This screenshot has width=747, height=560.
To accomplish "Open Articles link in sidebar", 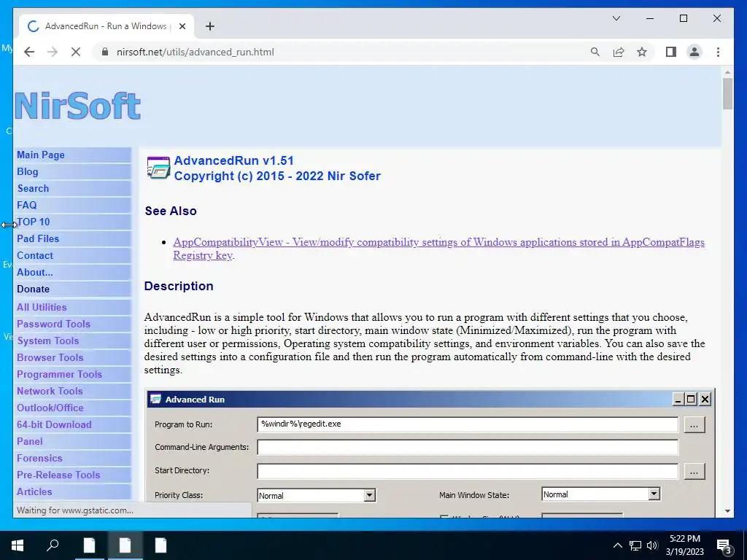I will coord(34,491).
